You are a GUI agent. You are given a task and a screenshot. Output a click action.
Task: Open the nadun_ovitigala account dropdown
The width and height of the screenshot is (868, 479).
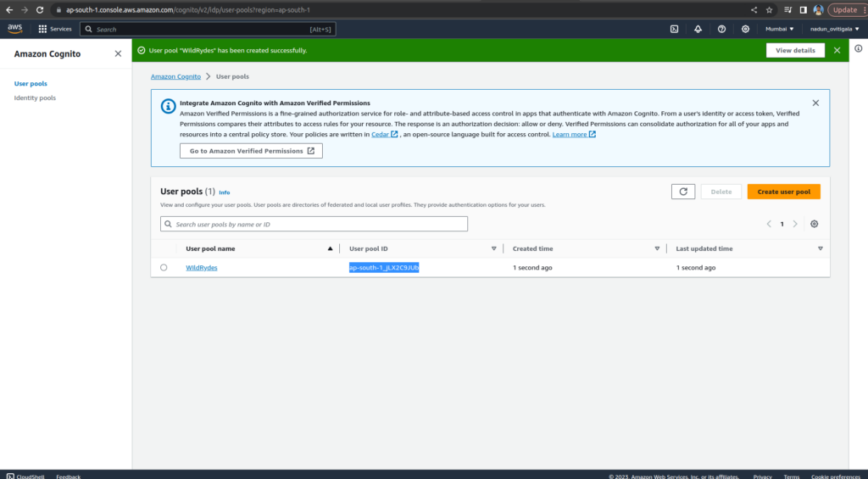click(835, 29)
